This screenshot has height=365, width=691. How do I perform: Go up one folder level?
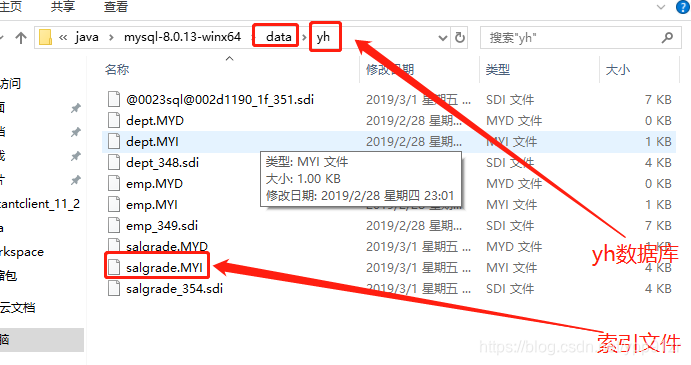pos(20,37)
